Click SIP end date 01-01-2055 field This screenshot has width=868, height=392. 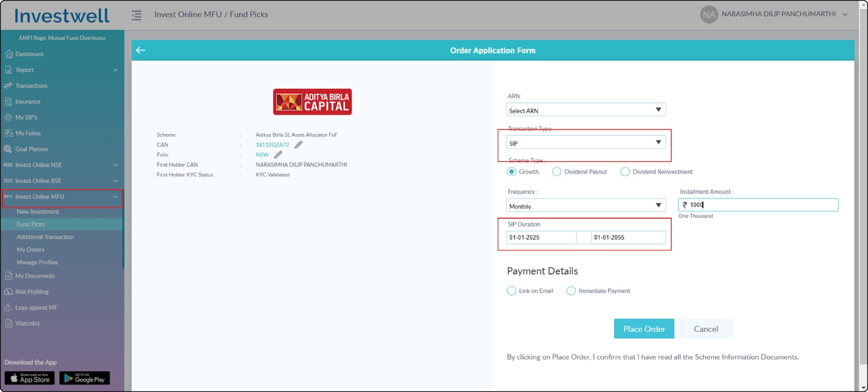(x=628, y=237)
